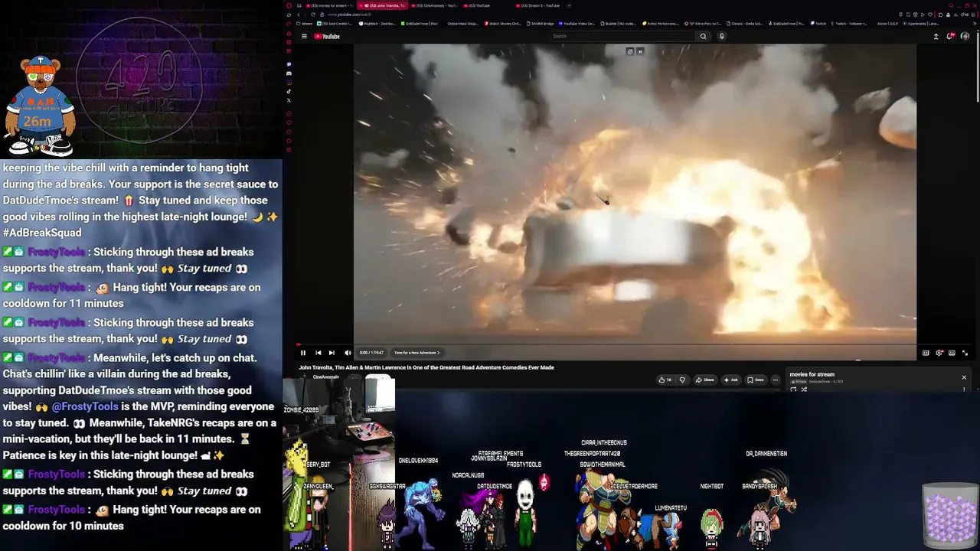Screen dimensions: 980x551
Task: Switch to theater mode
Action: (x=952, y=353)
